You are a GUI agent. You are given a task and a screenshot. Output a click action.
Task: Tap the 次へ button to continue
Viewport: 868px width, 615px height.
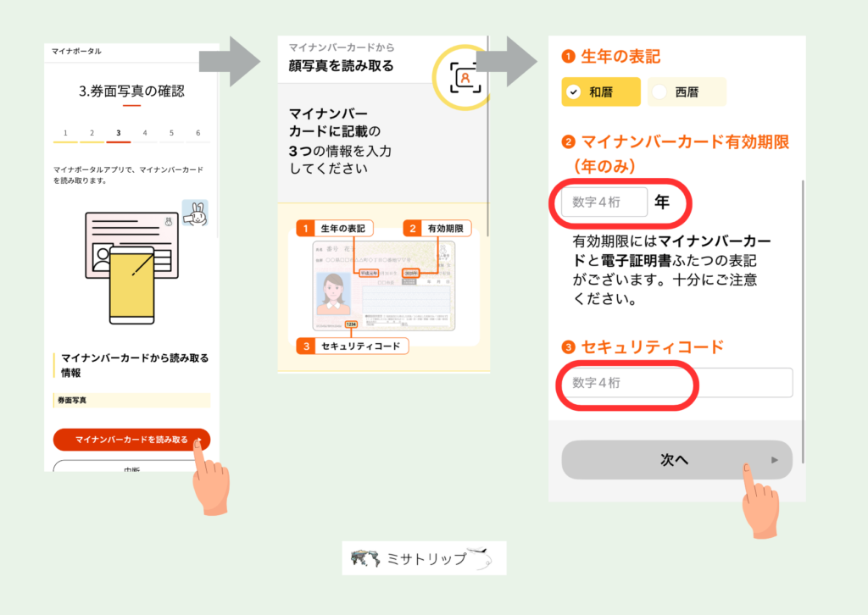pyautogui.click(x=676, y=460)
